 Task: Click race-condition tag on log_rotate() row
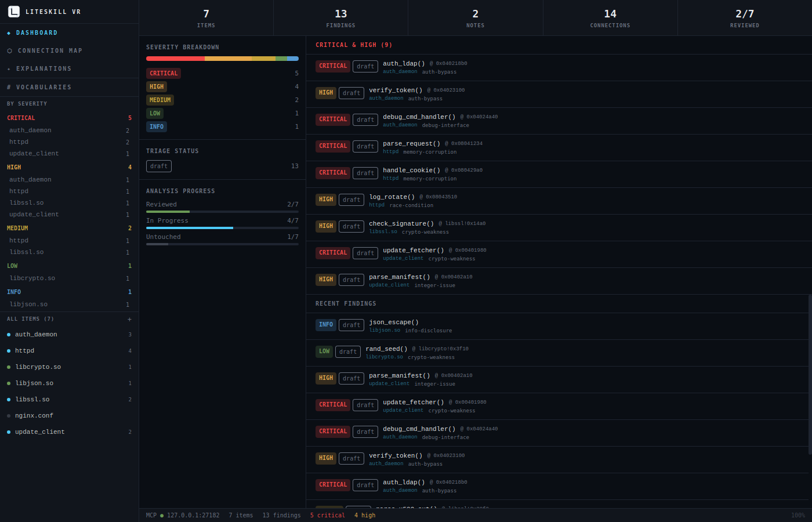[x=411, y=206]
